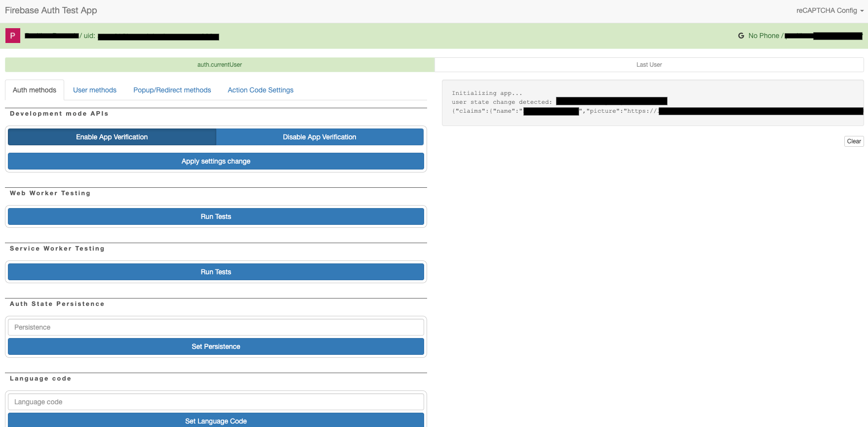Toggle Enable App Verification
The image size is (868, 427).
pyautogui.click(x=112, y=137)
